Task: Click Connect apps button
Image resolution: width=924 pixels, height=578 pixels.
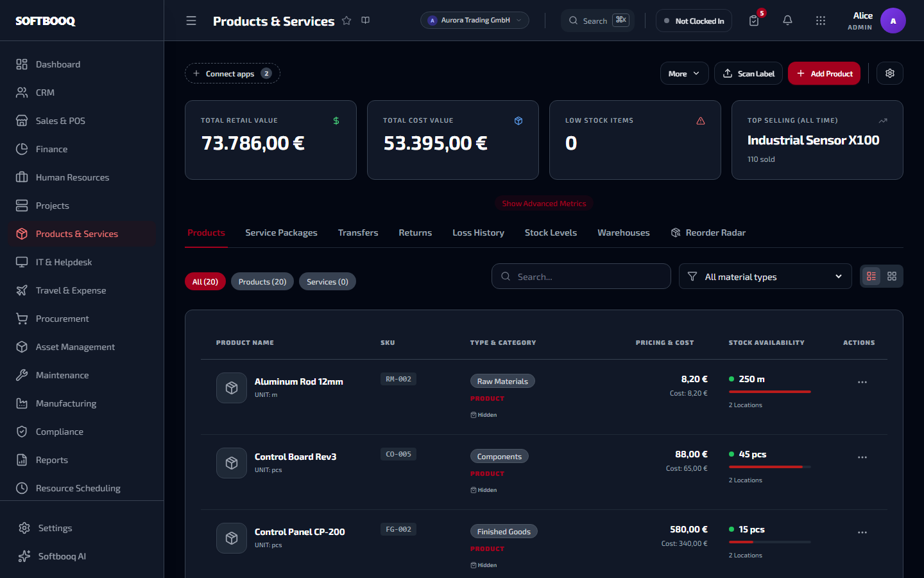Action: pos(232,73)
